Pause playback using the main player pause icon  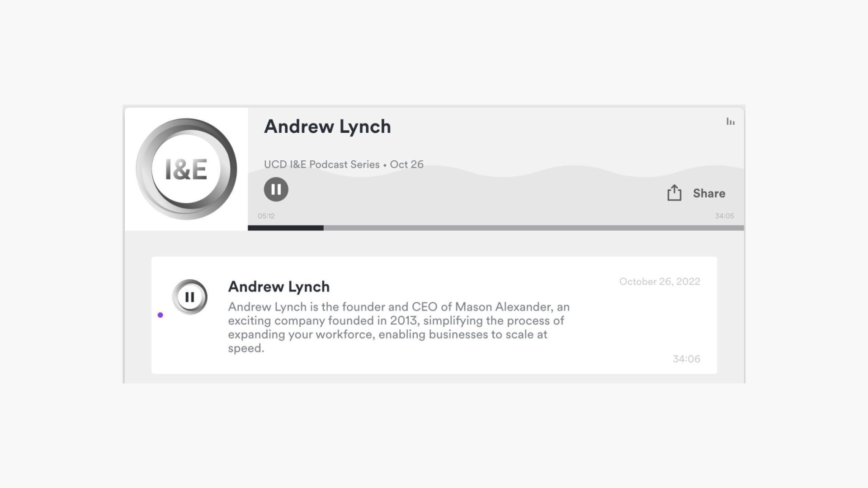point(276,189)
